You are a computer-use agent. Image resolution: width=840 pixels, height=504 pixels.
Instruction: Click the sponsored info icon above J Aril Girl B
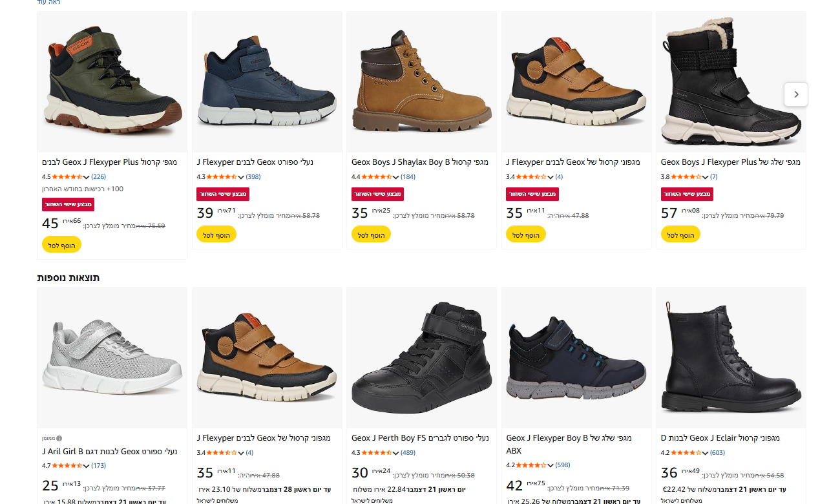59,438
